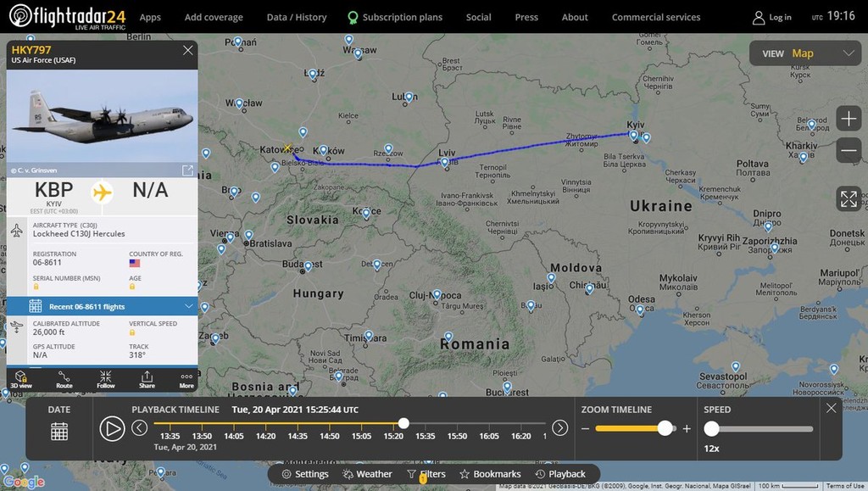Click the KBP origin airport code
The height and width of the screenshot is (491, 868).
coord(53,190)
